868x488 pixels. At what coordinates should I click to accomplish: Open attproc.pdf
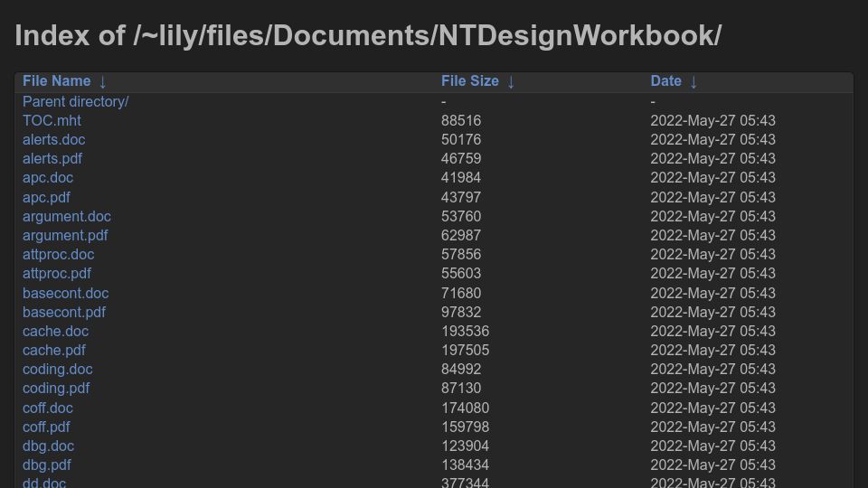[x=57, y=273]
